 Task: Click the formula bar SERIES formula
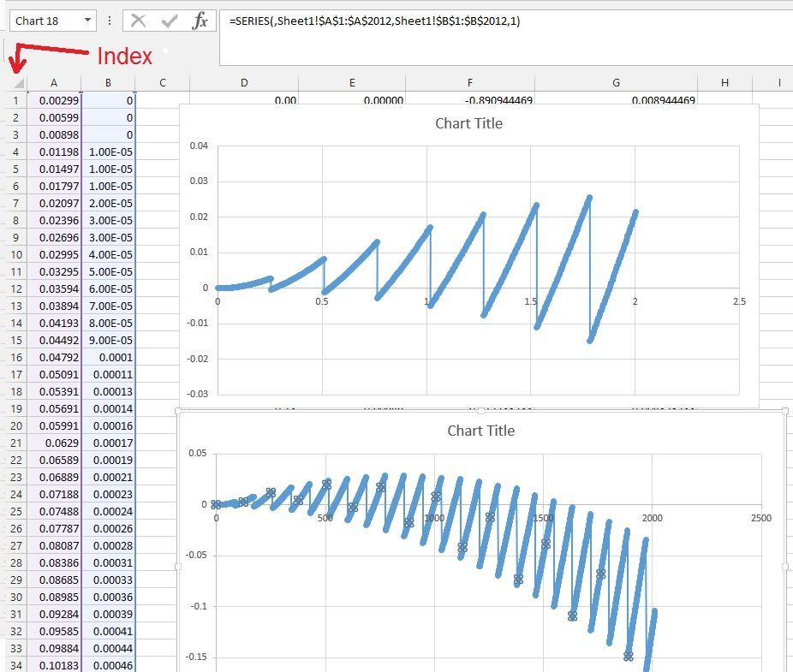coord(375,21)
